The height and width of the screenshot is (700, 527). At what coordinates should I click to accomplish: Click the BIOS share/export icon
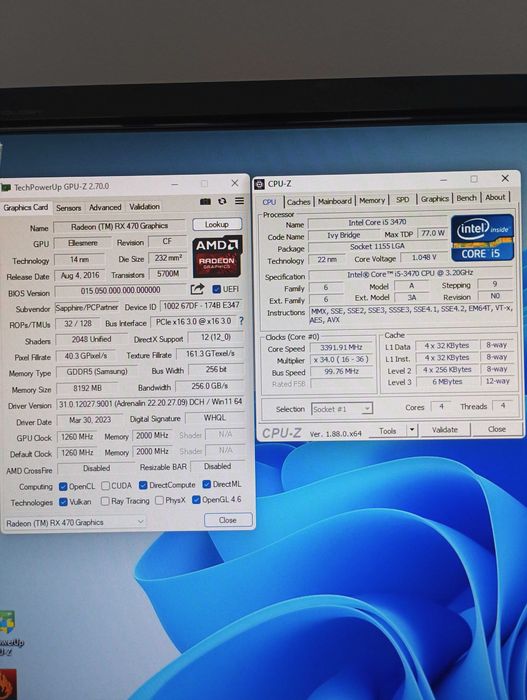pos(197,289)
